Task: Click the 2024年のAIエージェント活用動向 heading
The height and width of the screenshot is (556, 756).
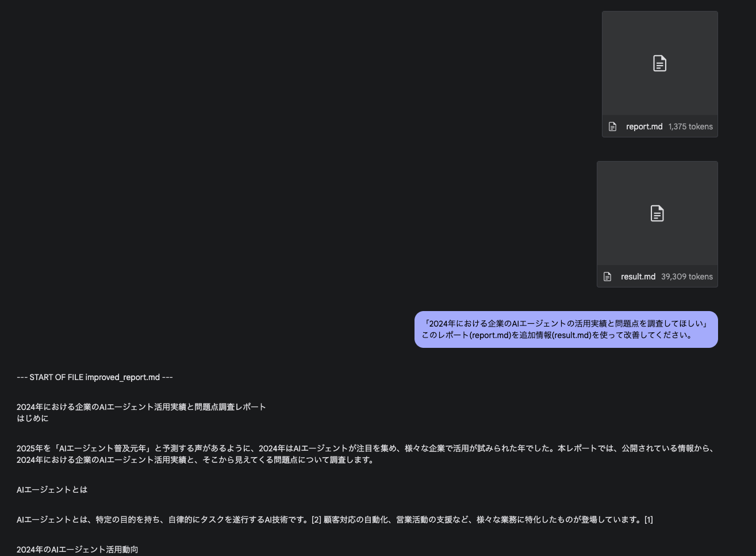Action: point(77,549)
